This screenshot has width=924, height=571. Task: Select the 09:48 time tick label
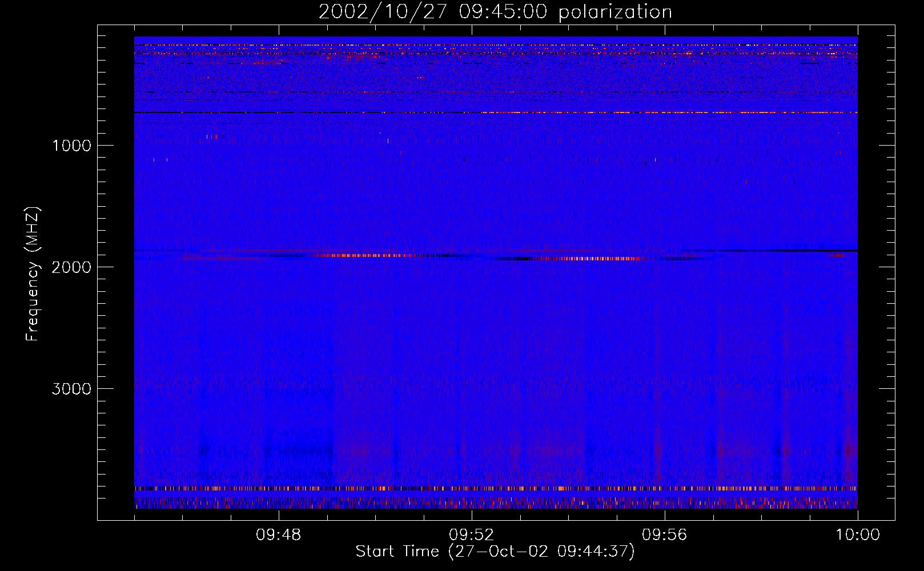point(278,535)
